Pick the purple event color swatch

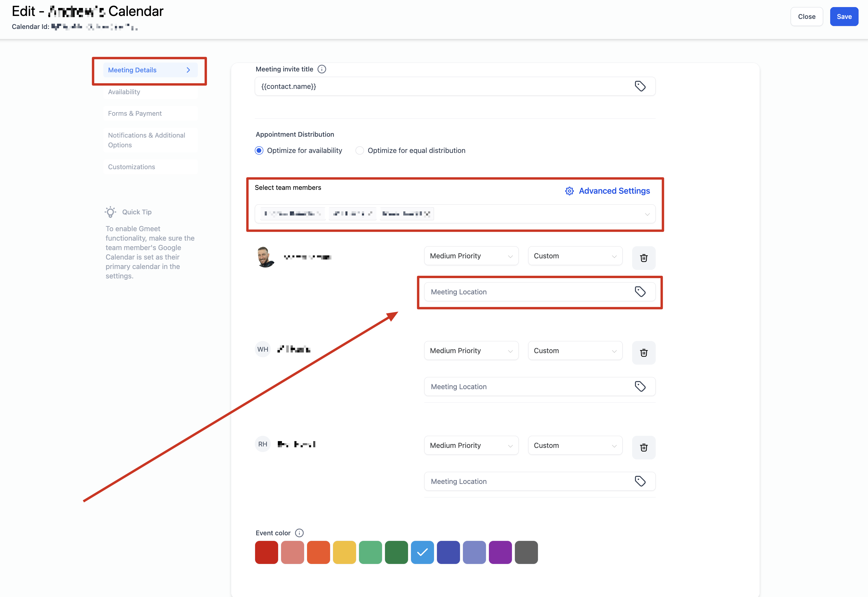(500, 552)
